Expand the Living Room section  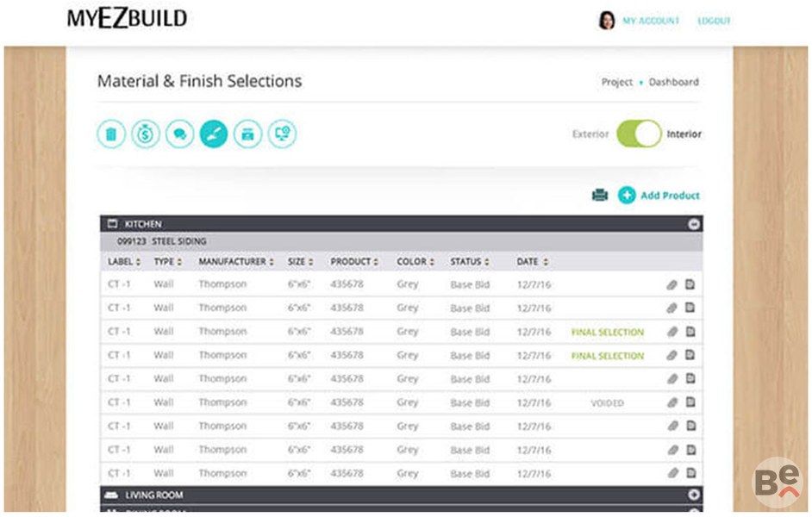[x=694, y=495]
